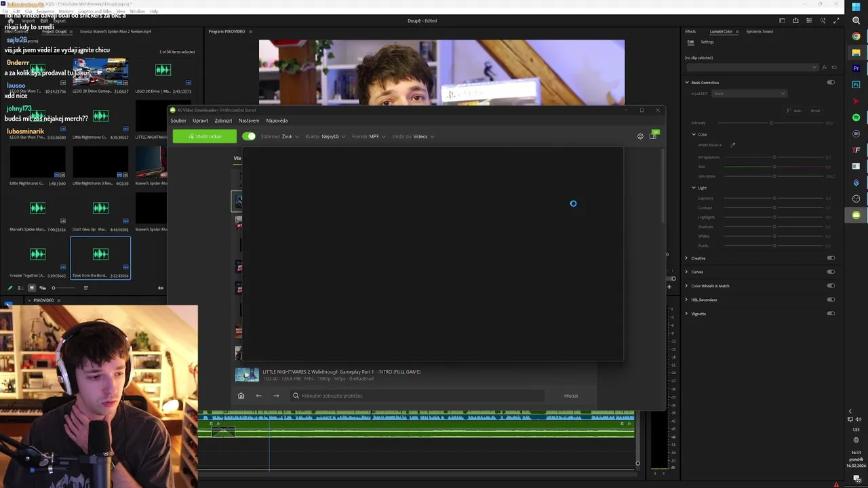The height and width of the screenshot is (488, 868).
Task: Toggle the HSL Secondary switch
Action: click(831, 300)
